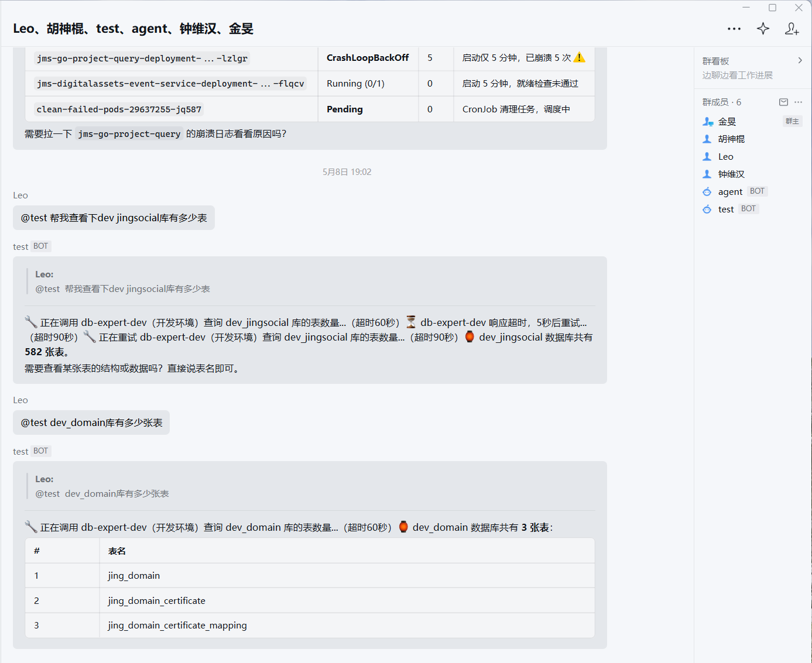Click the avatar icon of member 钟维汉
Image resolution: width=812 pixels, height=663 pixels.
pyautogui.click(x=707, y=174)
